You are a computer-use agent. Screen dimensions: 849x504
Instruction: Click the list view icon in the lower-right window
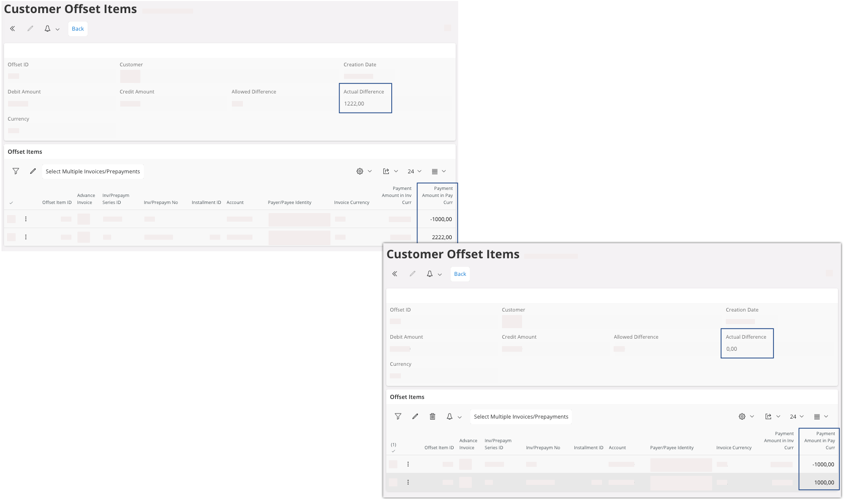817,417
